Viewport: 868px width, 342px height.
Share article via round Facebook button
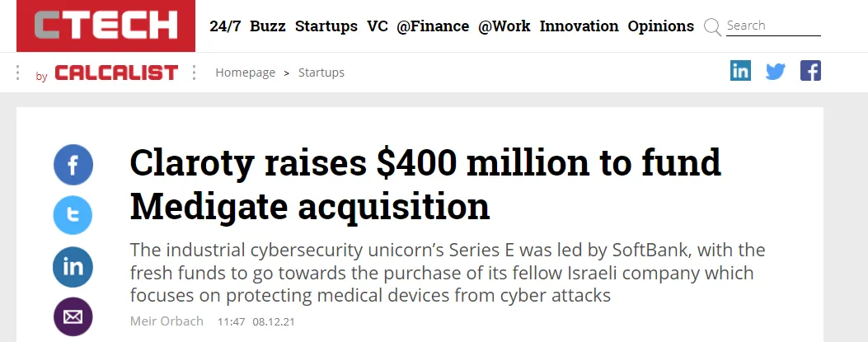73,165
